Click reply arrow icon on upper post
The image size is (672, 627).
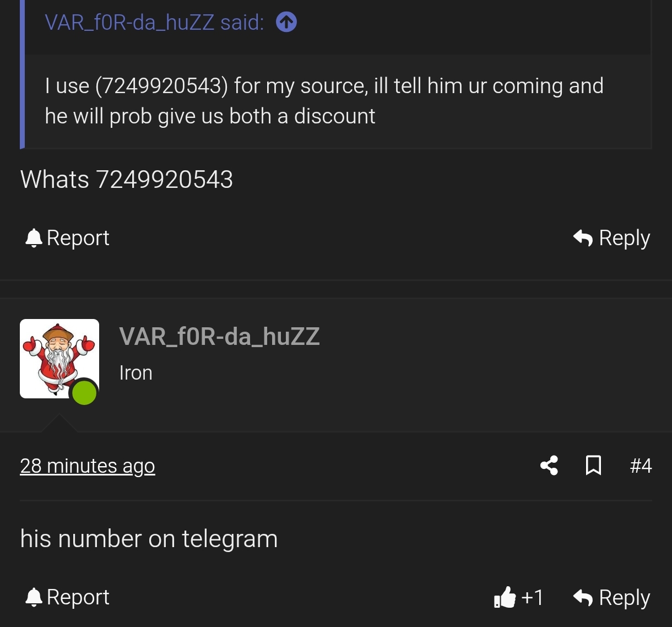(x=583, y=238)
